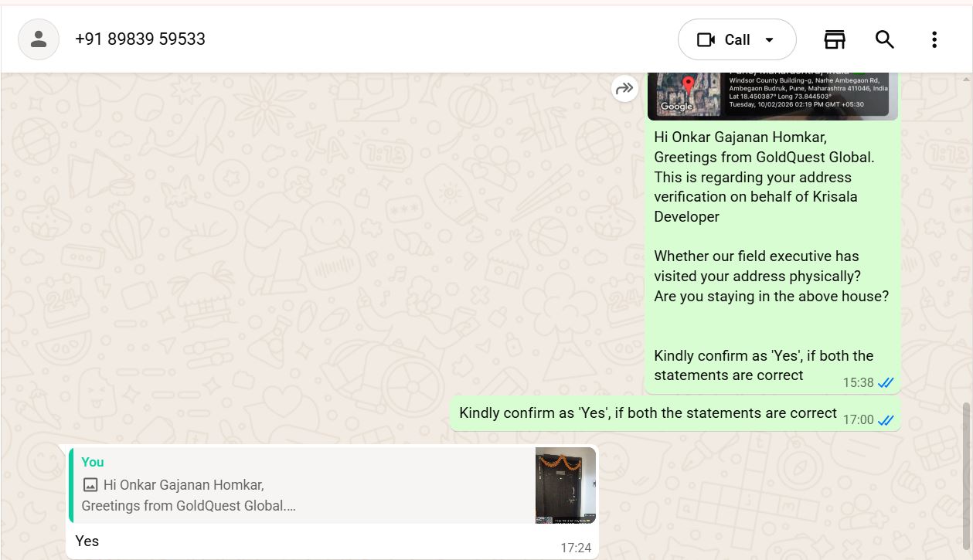Image resolution: width=973 pixels, height=560 pixels.
Task: Click the 15:38 message timestamp
Action: coord(858,382)
